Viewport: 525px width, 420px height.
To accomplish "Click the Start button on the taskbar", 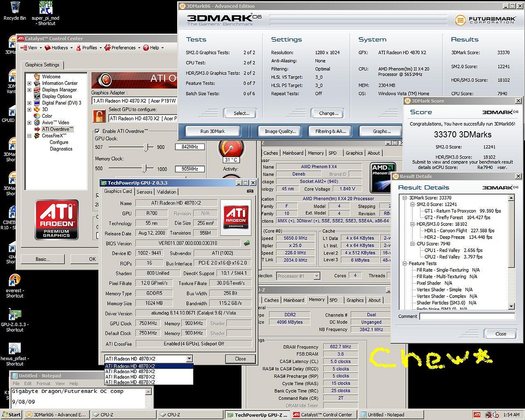I will 12,415.
